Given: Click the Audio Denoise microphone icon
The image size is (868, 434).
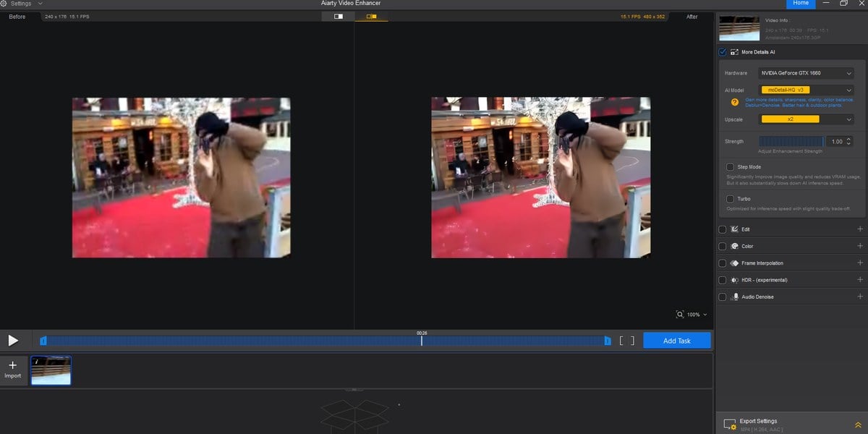Looking at the screenshot, I should click(735, 297).
